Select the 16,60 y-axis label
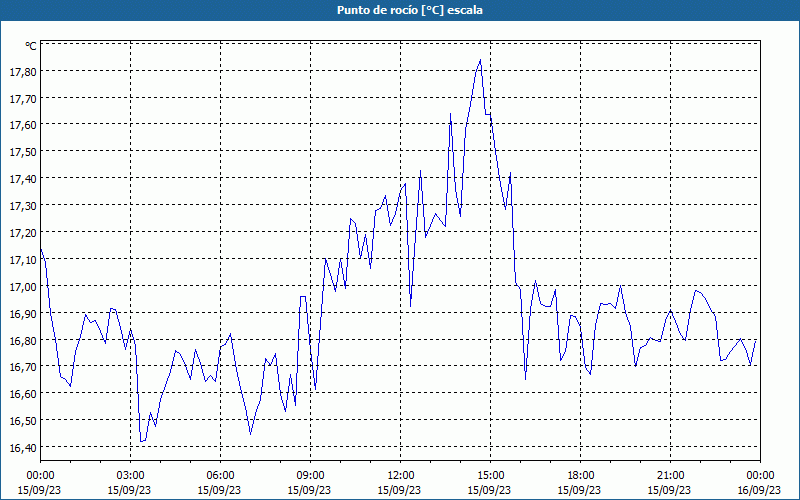The width and height of the screenshot is (800, 500). (23, 394)
